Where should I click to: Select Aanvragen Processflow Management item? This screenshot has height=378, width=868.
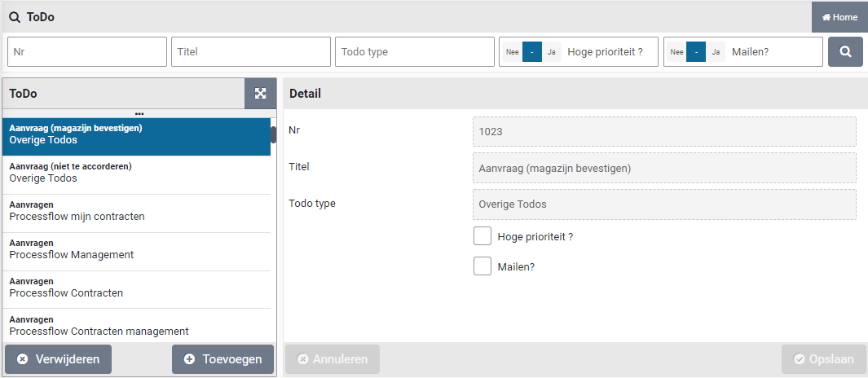click(136, 249)
